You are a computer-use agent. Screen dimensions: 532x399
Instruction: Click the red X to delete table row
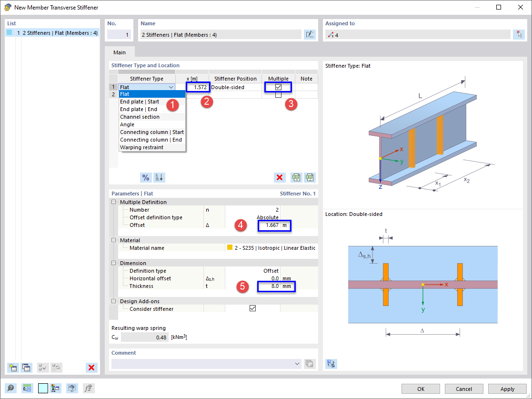click(280, 177)
